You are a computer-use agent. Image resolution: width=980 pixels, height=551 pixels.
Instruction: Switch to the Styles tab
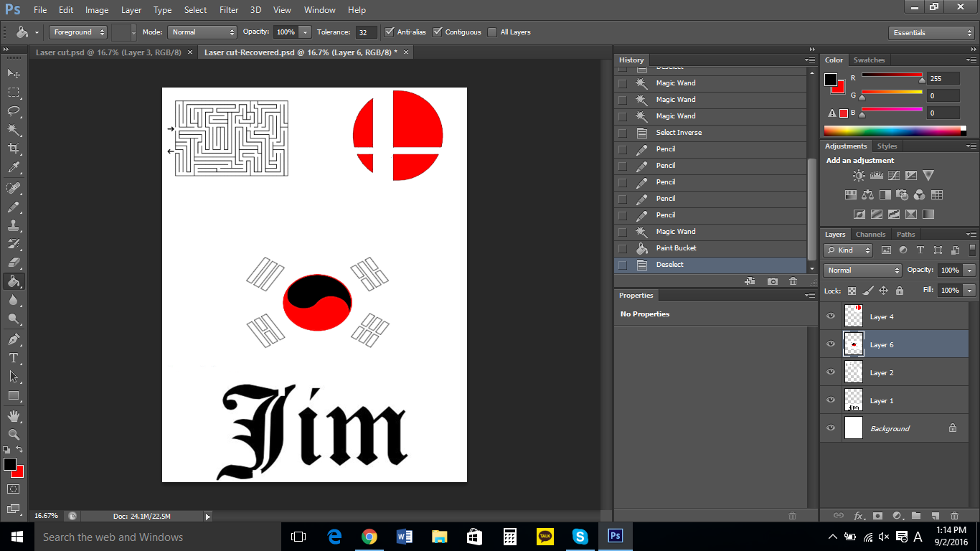tap(887, 146)
